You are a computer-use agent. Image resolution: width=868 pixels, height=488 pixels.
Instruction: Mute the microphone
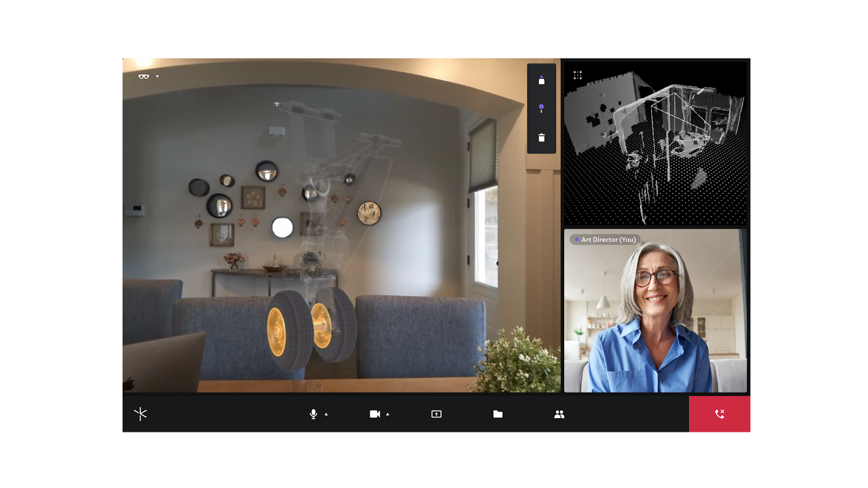[313, 414]
